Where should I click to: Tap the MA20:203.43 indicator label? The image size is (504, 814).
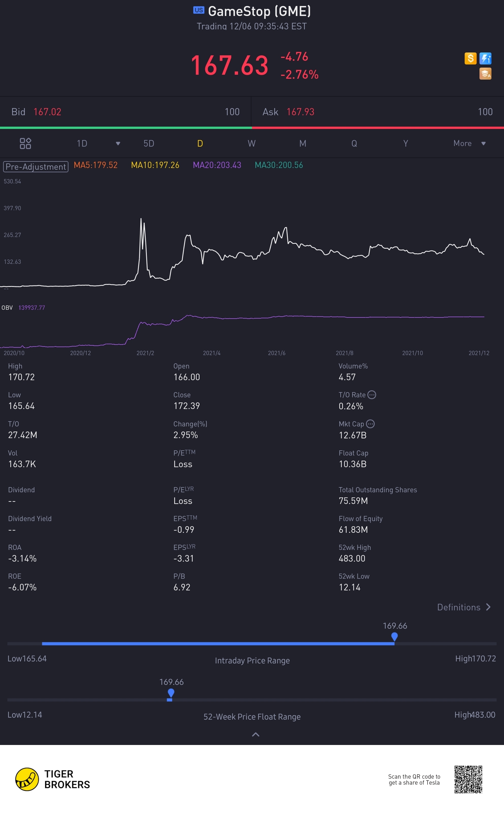(217, 165)
